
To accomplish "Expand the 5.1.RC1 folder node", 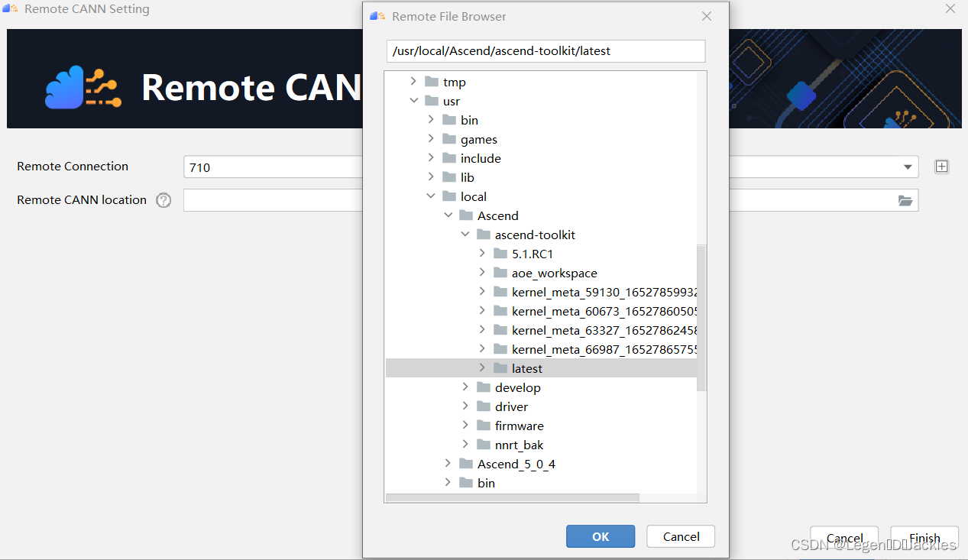I will coord(482,254).
